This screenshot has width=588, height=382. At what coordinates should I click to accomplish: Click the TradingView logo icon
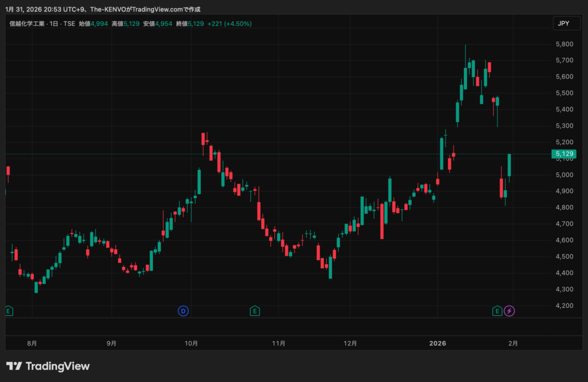[x=14, y=366]
